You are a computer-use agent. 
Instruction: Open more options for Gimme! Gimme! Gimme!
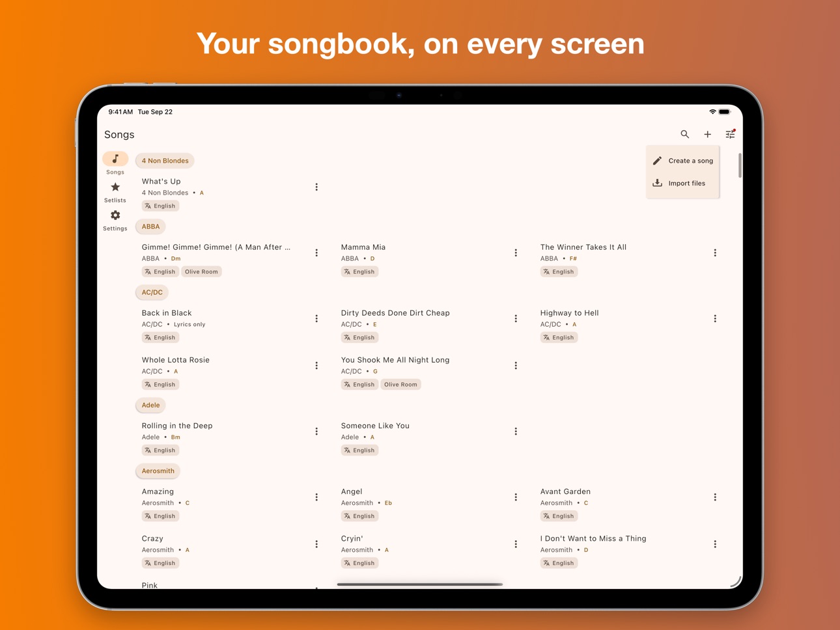pos(316,253)
